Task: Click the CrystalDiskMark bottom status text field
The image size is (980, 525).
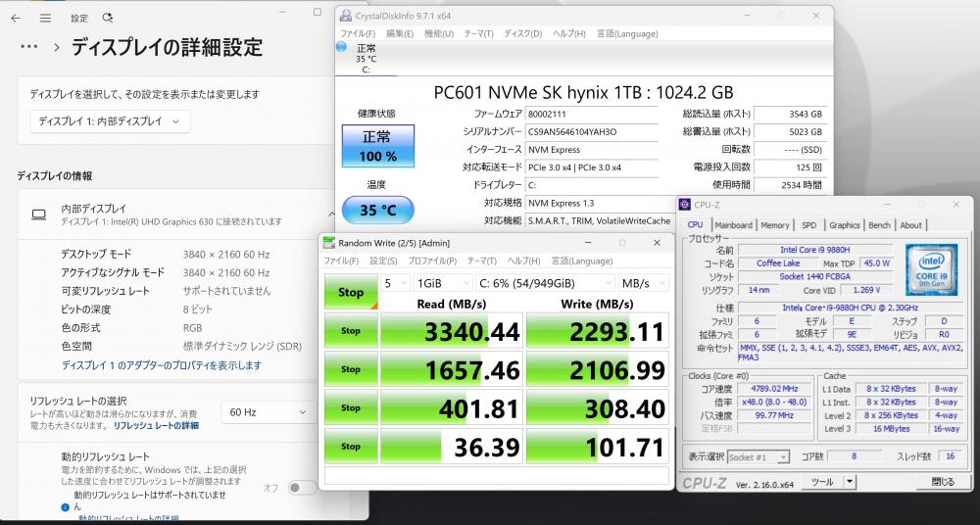Action: point(496,475)
